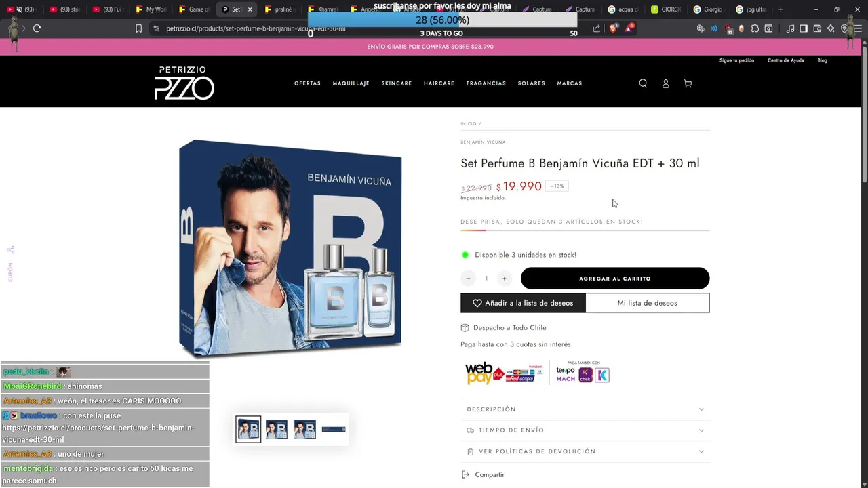Viewport: 868px width, 488px height.
Task: Open the Centro de Ayuda link
Action: 786,60
